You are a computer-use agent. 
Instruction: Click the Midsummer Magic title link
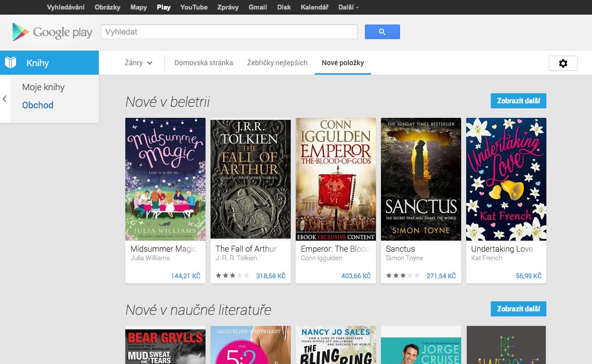[x=163, y=249]
